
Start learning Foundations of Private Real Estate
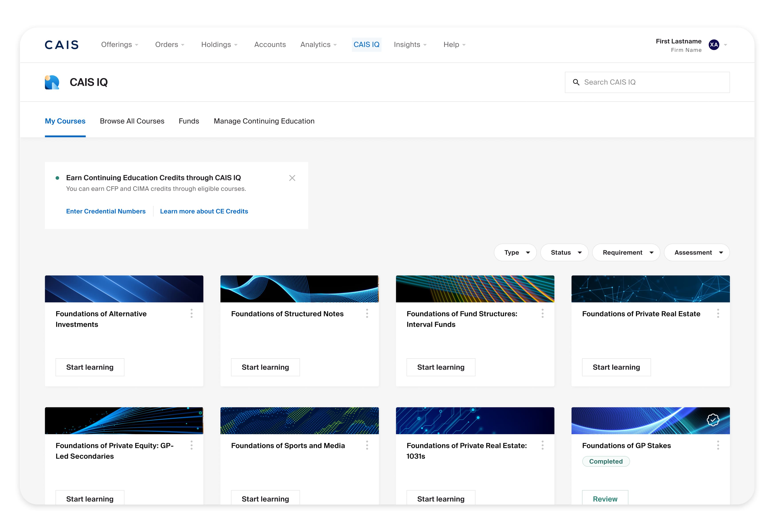coord(616,367)
